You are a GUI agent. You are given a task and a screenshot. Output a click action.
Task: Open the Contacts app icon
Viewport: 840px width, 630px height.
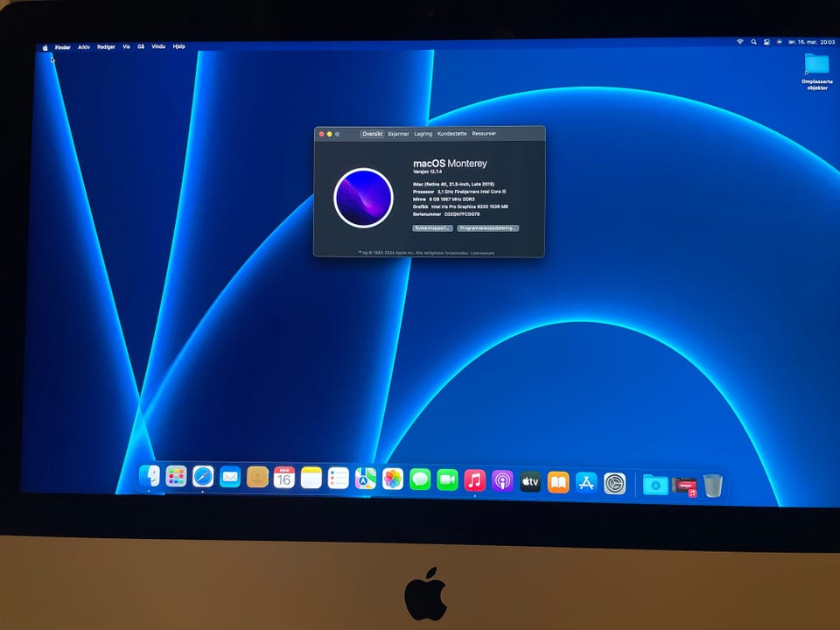[x=257, y=477]
